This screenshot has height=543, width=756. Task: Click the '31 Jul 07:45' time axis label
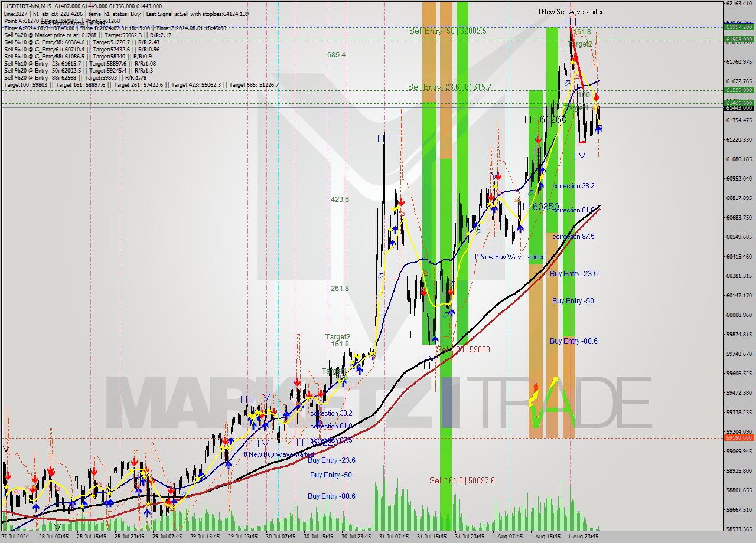[394, 537]
